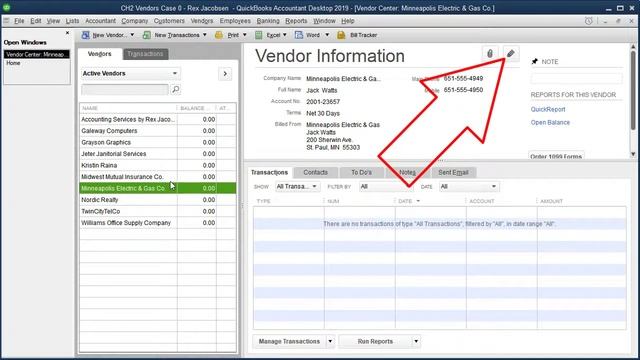Screen dimensions: 640x360
Task: Open the Reports menu
Action: (296, 21)
